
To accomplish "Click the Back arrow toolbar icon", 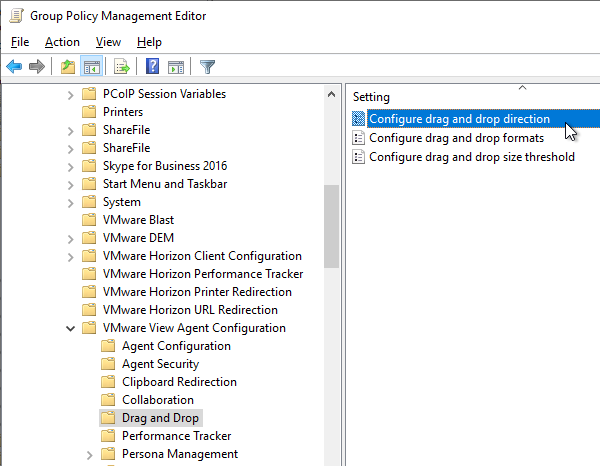I will coord(15,67).
